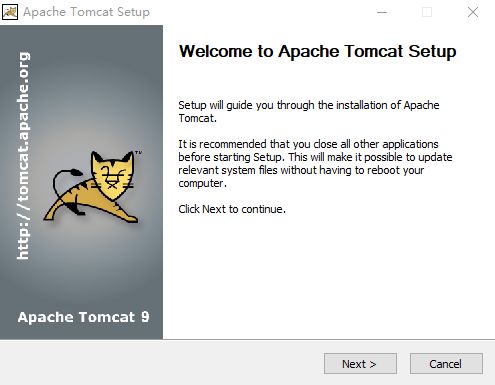Click the Apache Tomcat 9 banner label
495x385 pixels.
[83, 317]
